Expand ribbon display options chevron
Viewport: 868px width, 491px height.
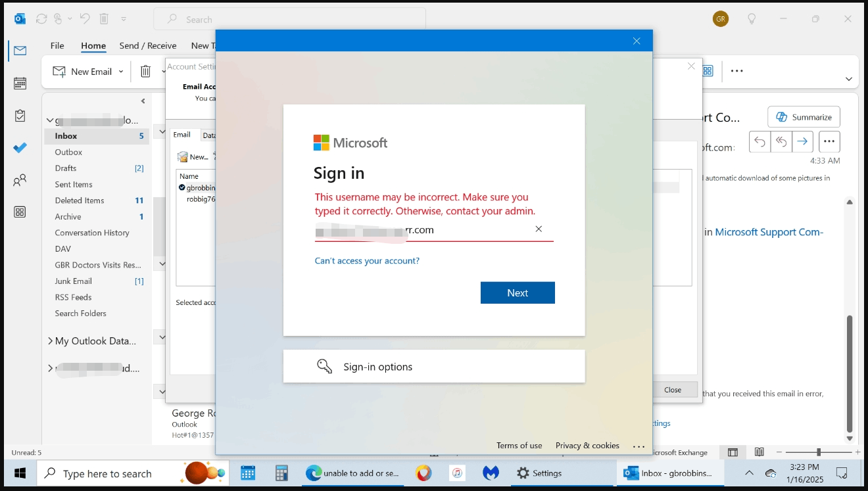click(x=848, y=79)
